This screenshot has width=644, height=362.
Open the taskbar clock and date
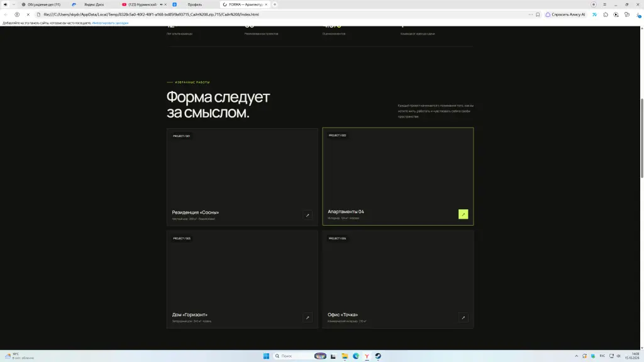(633, 356)
